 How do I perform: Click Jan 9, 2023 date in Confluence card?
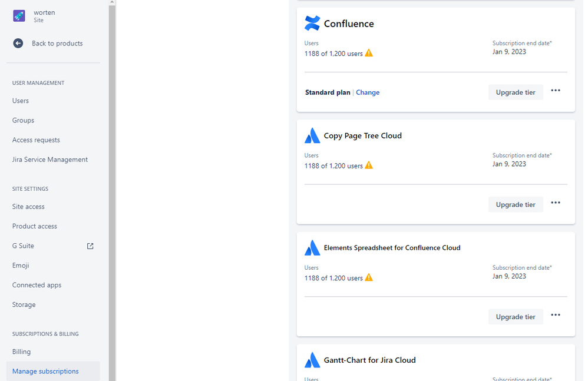(x=509, y=52)
